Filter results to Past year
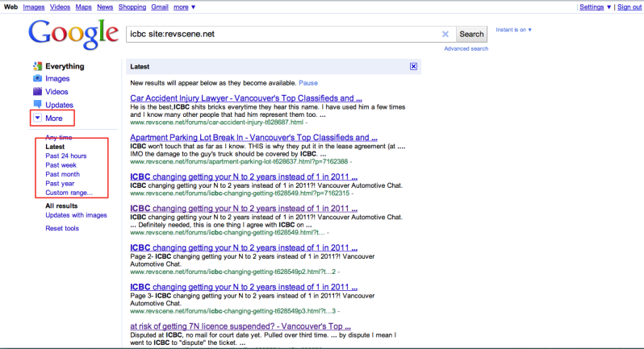644x349 pixels. pos(60,183)
